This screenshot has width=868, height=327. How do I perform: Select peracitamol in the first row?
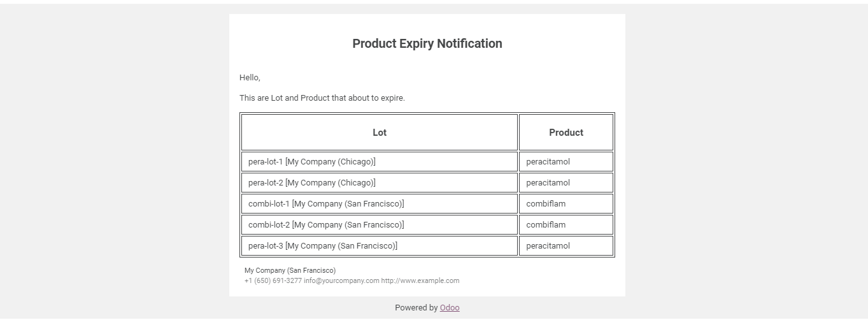566,162
